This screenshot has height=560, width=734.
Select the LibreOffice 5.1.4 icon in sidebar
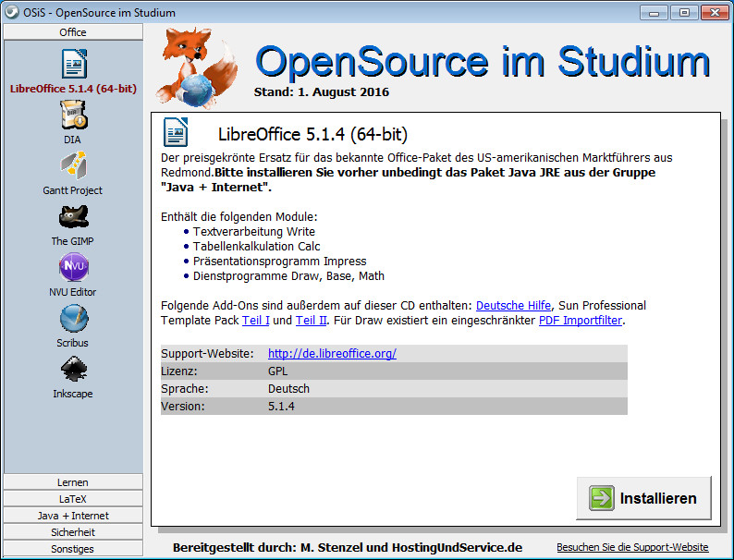click(74, 64)
